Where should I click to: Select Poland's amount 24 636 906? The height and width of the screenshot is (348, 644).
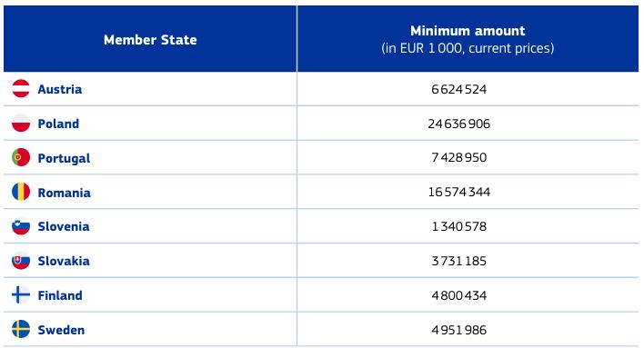point(459,124)
